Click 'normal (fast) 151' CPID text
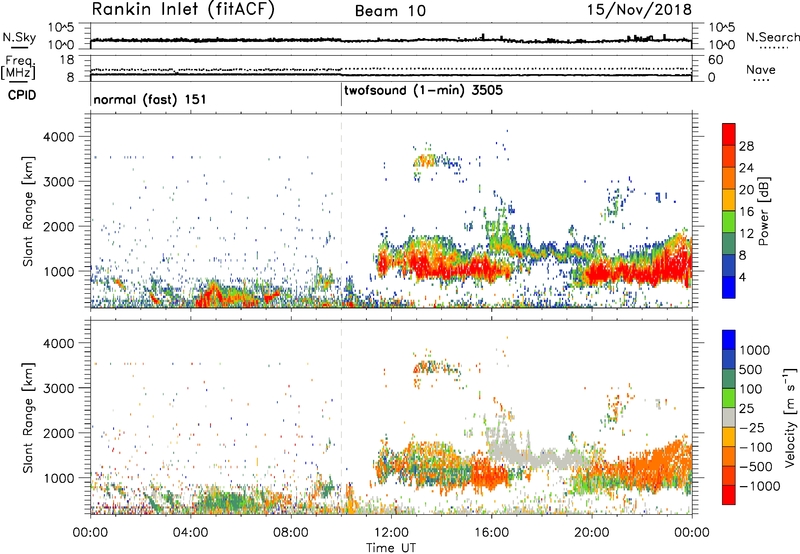Viewport: 800px width, 554px height. (149, 99)
